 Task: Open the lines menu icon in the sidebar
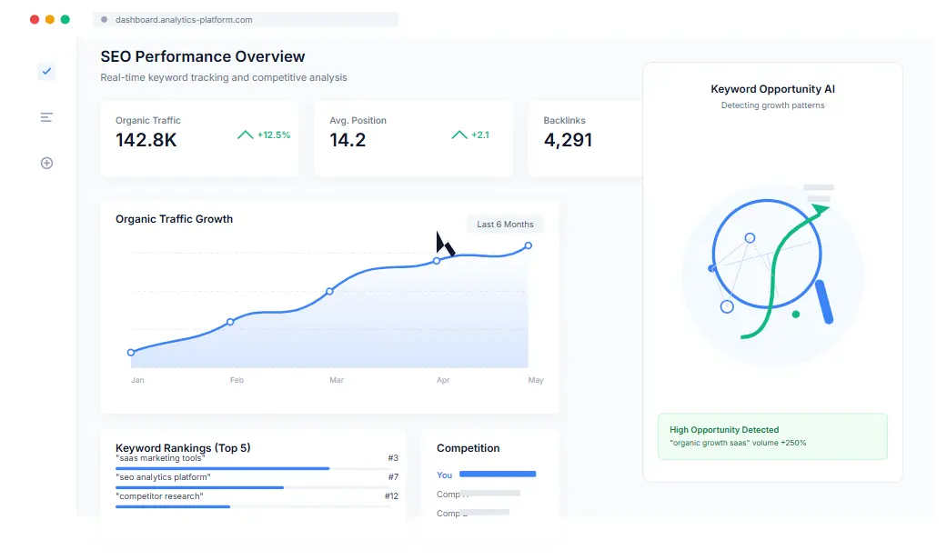pyautogui.click(x=46, y=117)
